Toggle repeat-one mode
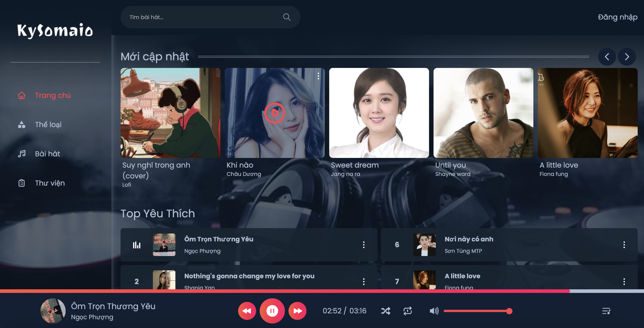The image size is (644, 328). [x=407, y=311]
